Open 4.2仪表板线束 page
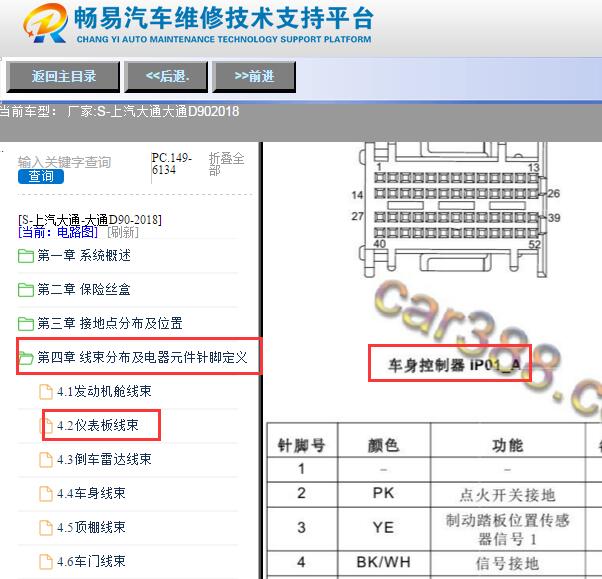The height and width of the screenshot is (579, 602). point(98,425)
